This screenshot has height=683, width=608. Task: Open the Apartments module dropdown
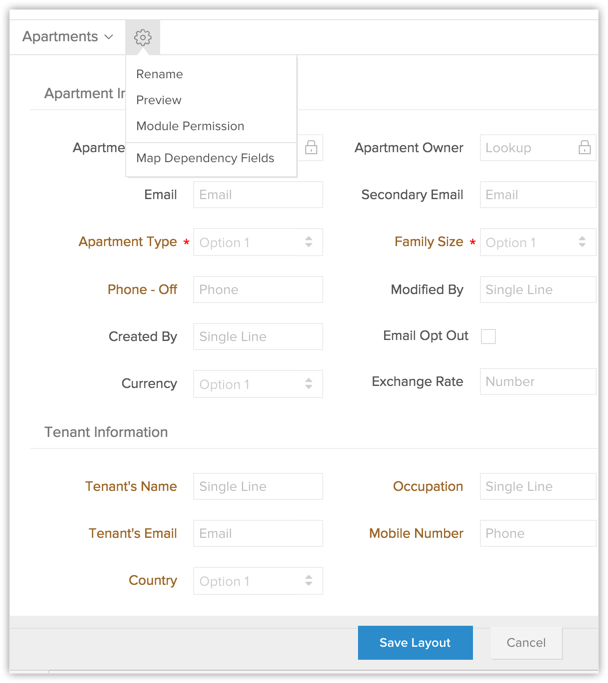coord(67,37)
